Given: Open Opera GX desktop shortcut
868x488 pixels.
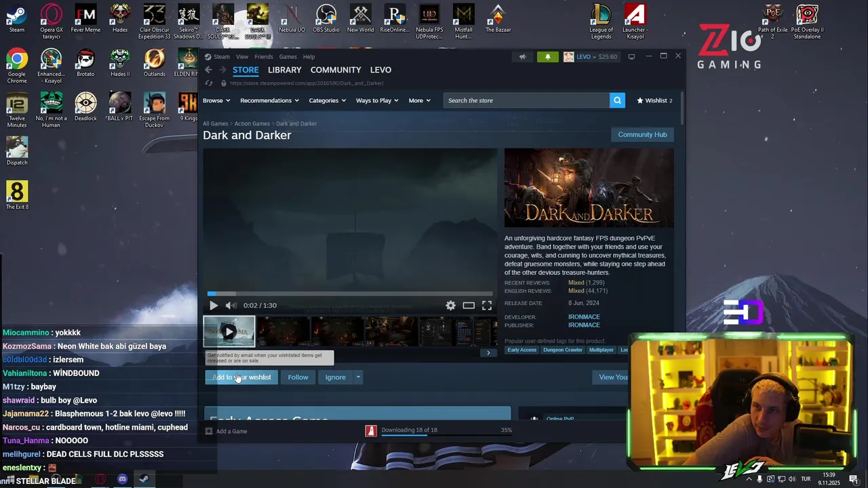Looking at the screenshot, I should point(52,22).
